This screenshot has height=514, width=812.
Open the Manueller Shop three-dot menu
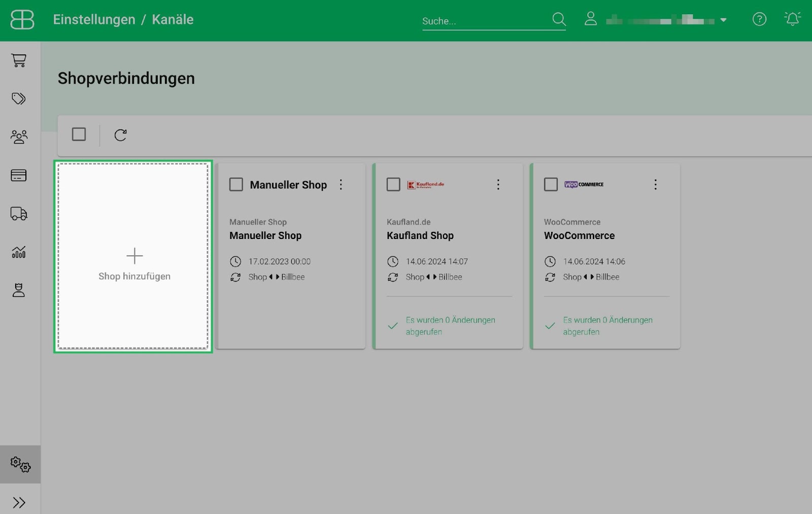pyautogui.click(x=341, y=184)
